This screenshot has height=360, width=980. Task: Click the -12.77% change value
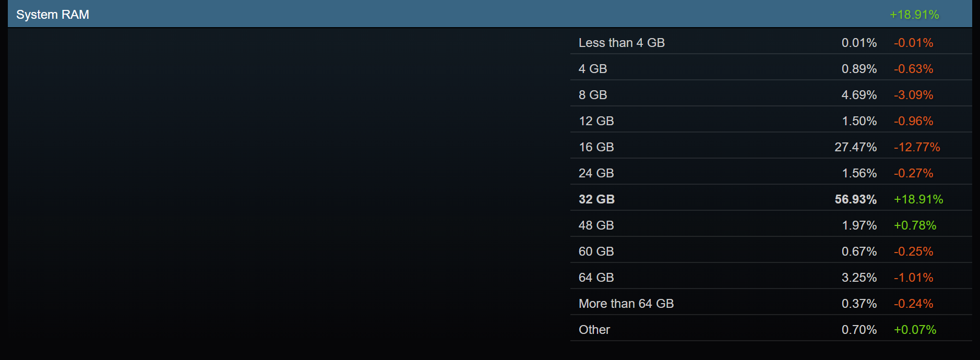[916, 147]
